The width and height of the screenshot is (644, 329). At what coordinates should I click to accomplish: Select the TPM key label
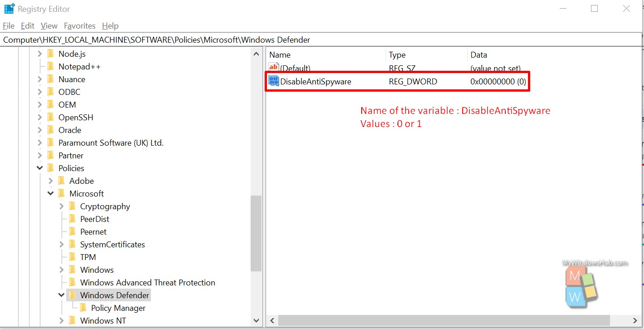(88, 257)
